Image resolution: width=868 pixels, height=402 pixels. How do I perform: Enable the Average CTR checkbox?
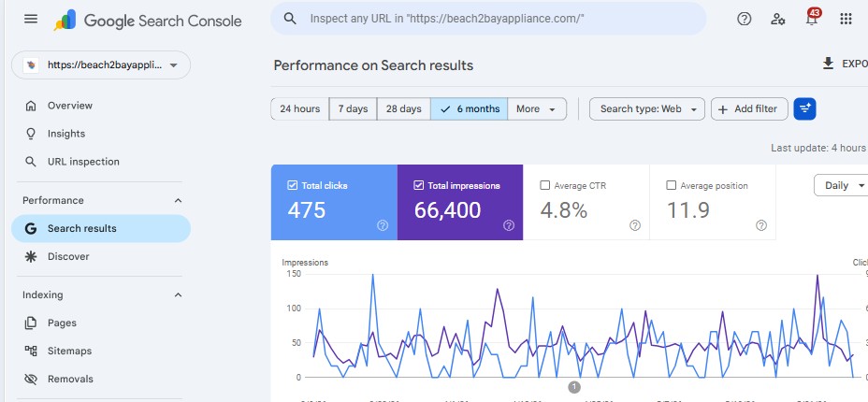pyautogui.click(x=544, y=185)
